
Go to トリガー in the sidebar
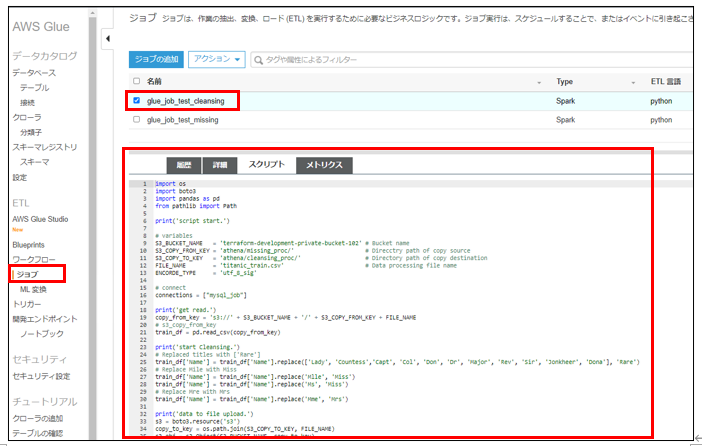coord(27,304)
